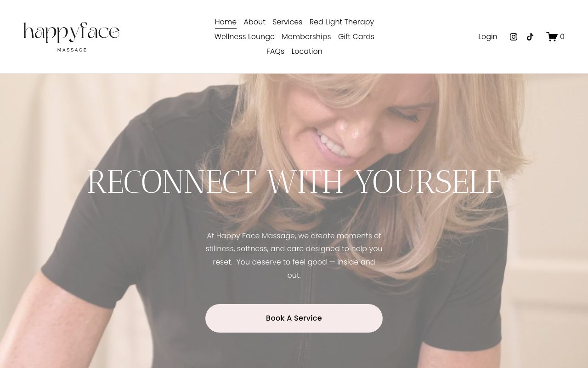The image size is (588, 368).
Task: Open the Gift Cards page
Action: [356, 37]
